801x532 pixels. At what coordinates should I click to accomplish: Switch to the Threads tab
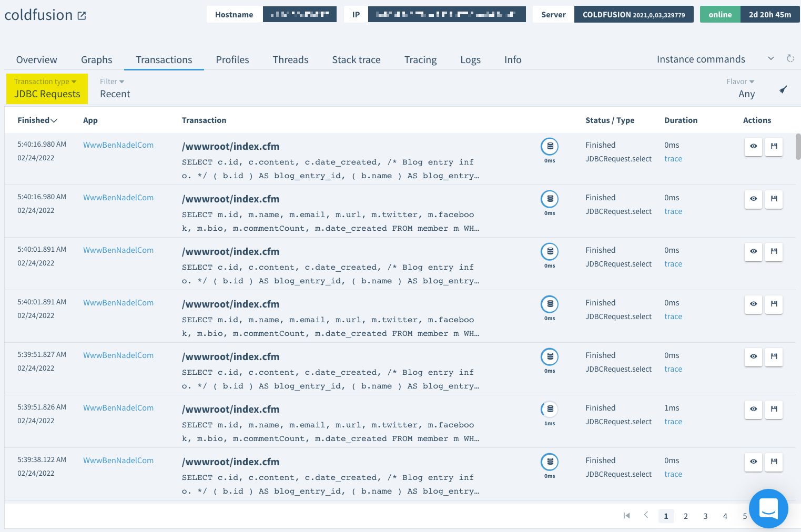pos(290,60)
